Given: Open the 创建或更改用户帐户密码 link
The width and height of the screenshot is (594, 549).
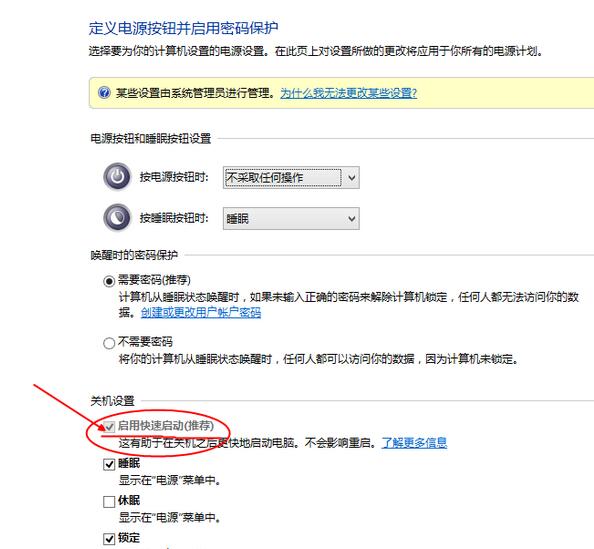Looking at the screenshot, I should (201, 313).
